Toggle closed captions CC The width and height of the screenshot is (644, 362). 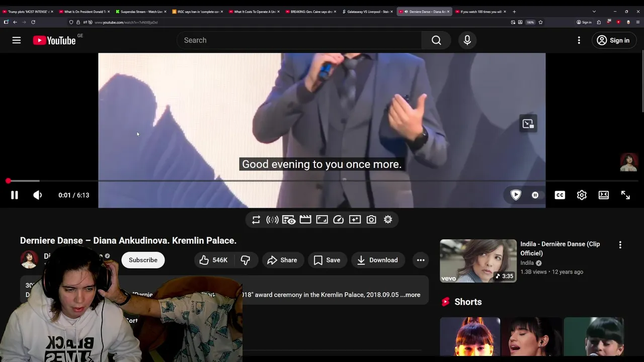coord(560,195)
